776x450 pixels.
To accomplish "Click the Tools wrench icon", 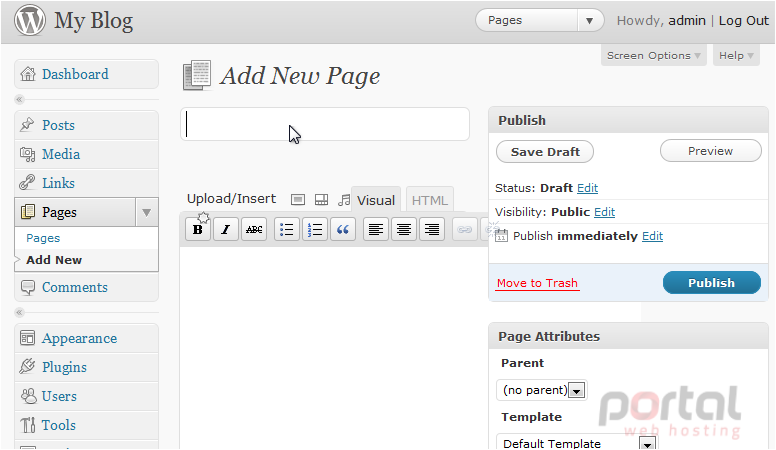I will [x=28, y=425].
